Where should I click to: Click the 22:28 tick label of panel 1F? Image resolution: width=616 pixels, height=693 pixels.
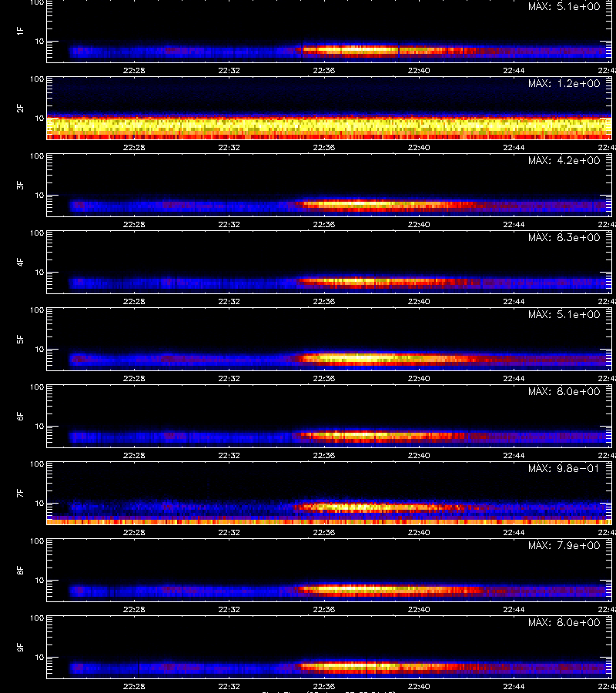[x=134, y=71]
